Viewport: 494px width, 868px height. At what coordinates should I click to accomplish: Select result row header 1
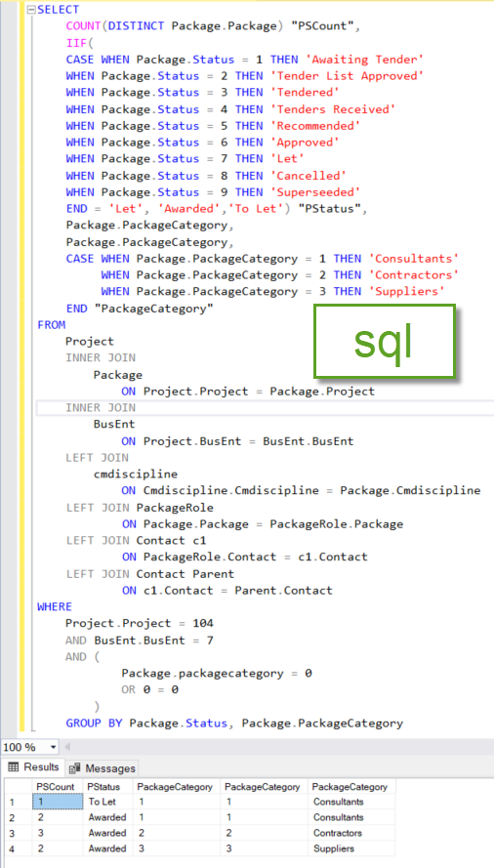tap(19, 802)
